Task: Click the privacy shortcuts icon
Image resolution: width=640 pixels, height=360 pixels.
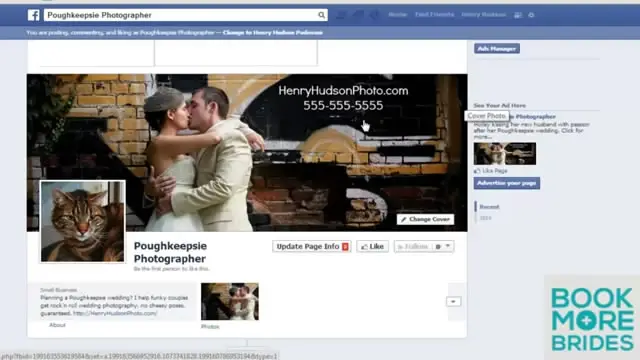Action: (518, 15)
